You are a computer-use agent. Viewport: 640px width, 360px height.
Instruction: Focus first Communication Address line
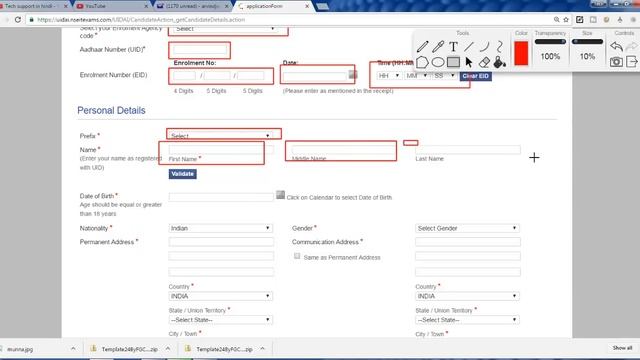click(x=468, y=242)
